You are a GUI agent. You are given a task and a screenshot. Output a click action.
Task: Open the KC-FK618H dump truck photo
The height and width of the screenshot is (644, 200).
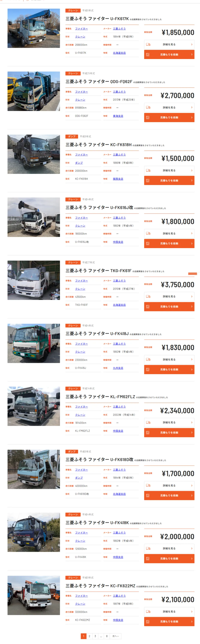coord(34,154)
